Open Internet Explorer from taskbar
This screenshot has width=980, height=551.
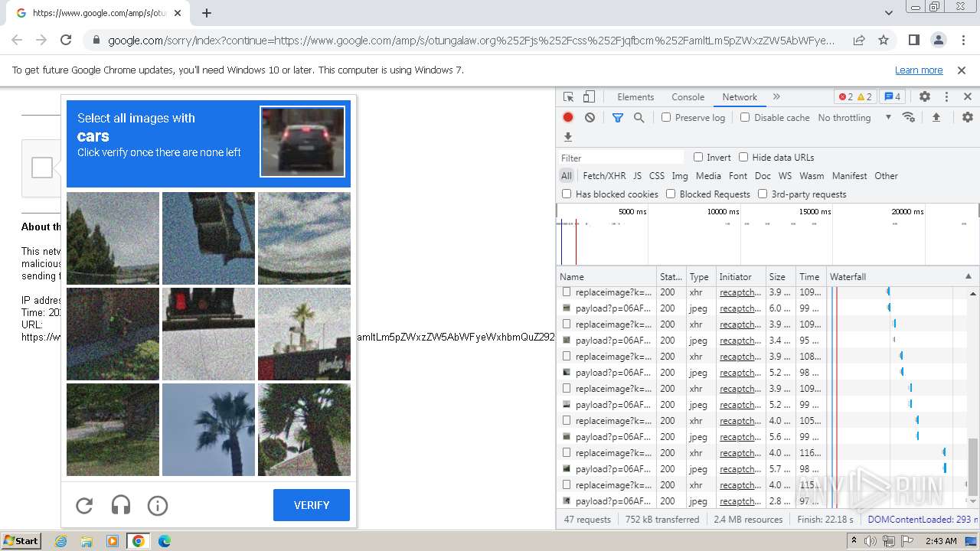tap(60, 541)
